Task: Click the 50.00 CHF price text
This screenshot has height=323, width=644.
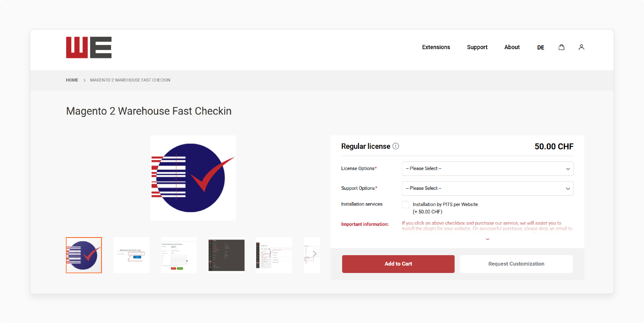Action: pyautogui.click(x=554, y=146)
